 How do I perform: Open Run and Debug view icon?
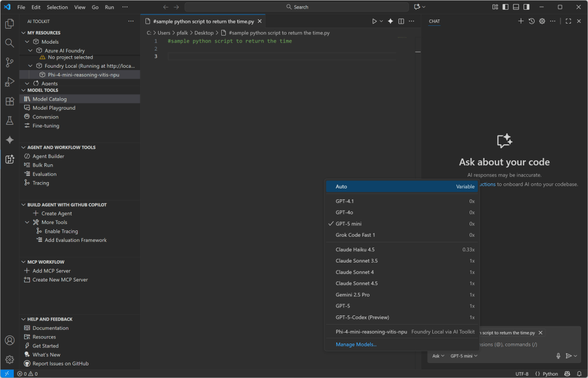[x=9, y=82]
